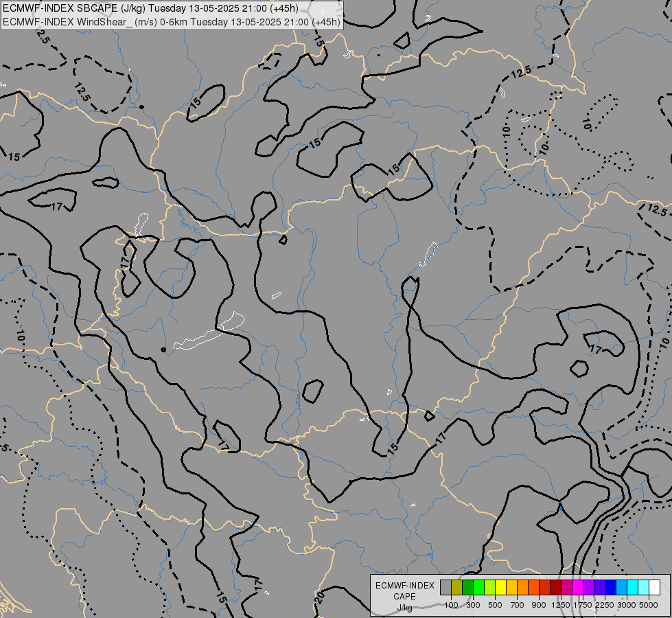Pick the lime swatch left of the 500 tick
This screenshot has width=672, height=618.
tap(490, 587)
